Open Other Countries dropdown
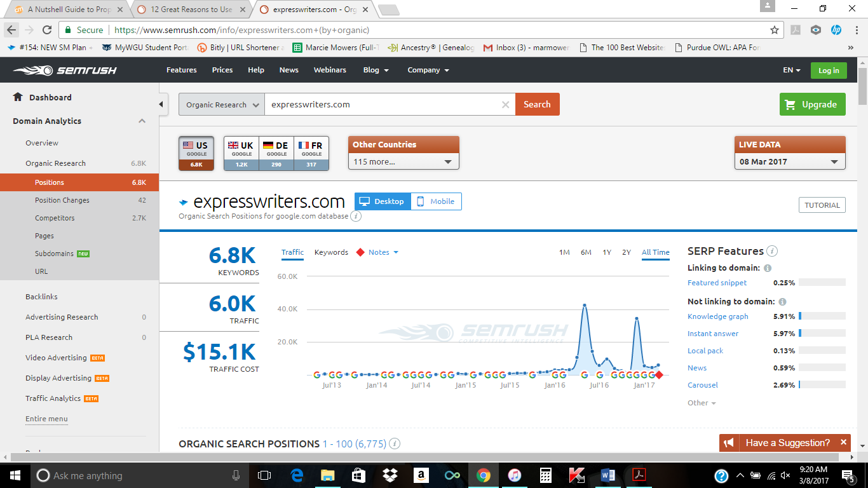The height and width of the screenshot is (488, 868). click(403, 161)
